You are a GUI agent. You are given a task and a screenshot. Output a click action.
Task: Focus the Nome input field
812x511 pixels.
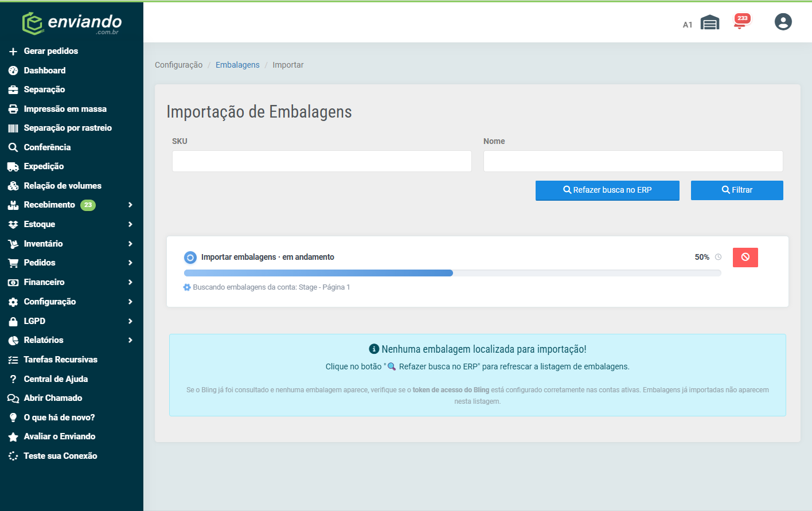633,161
